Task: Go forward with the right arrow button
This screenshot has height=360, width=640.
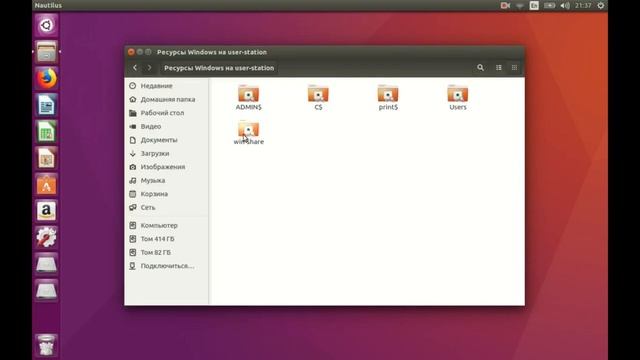Action: pos(149,68)
